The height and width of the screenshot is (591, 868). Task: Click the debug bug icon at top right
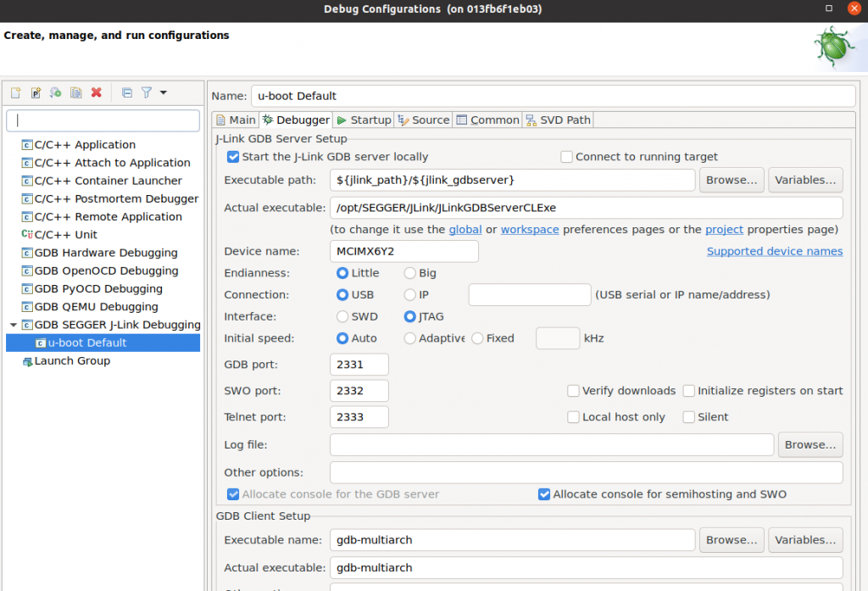pos(833,47)
